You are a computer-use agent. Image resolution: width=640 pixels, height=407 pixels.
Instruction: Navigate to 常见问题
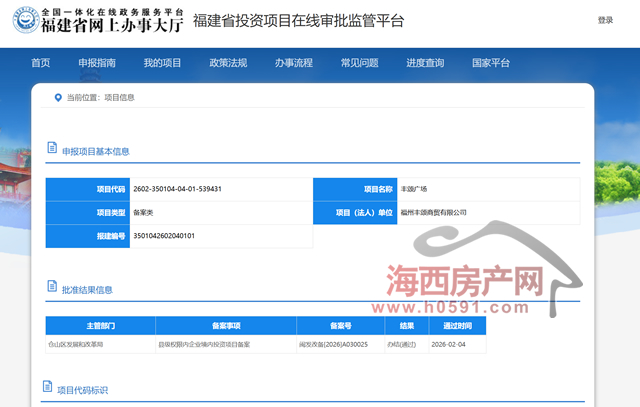click(x=359, y=63)
